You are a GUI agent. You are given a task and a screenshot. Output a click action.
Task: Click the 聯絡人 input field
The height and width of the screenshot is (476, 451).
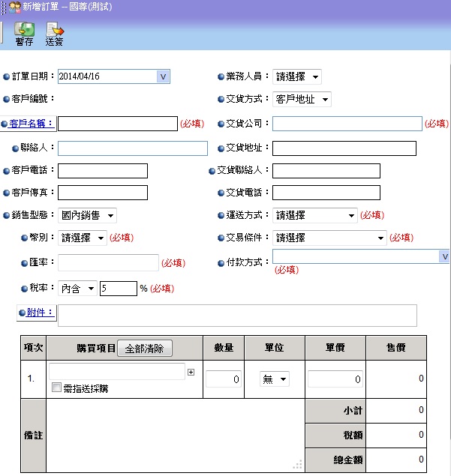(132, 148)
